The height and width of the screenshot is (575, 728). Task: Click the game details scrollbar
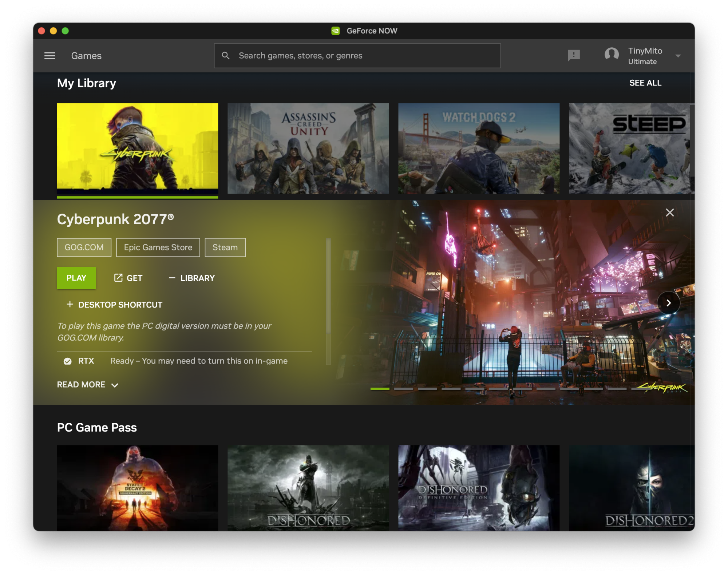(328, 286)
